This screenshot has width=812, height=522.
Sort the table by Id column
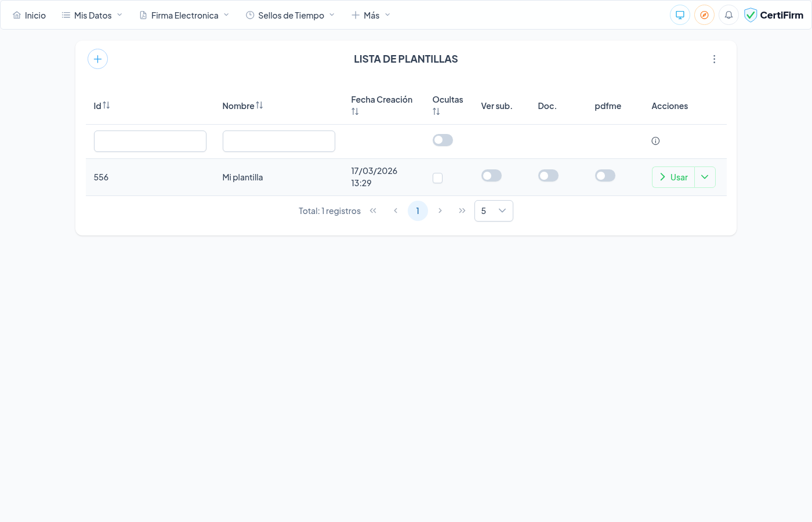[x=106, y=106]
